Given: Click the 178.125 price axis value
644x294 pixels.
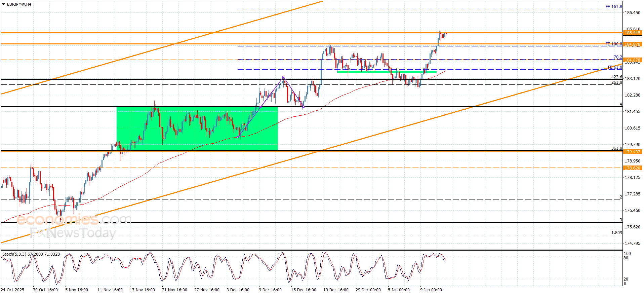Looking at the screenshot, I should tap(632, 178).
